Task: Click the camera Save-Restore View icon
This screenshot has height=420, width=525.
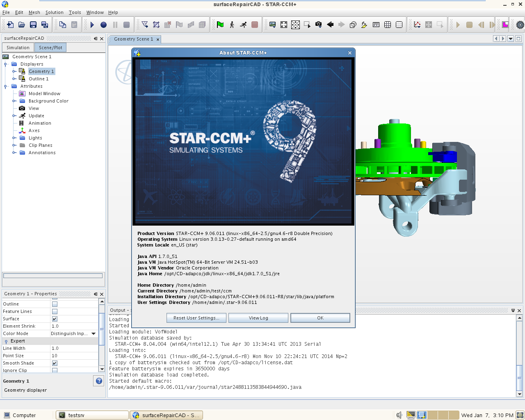Action: [319, 25]
